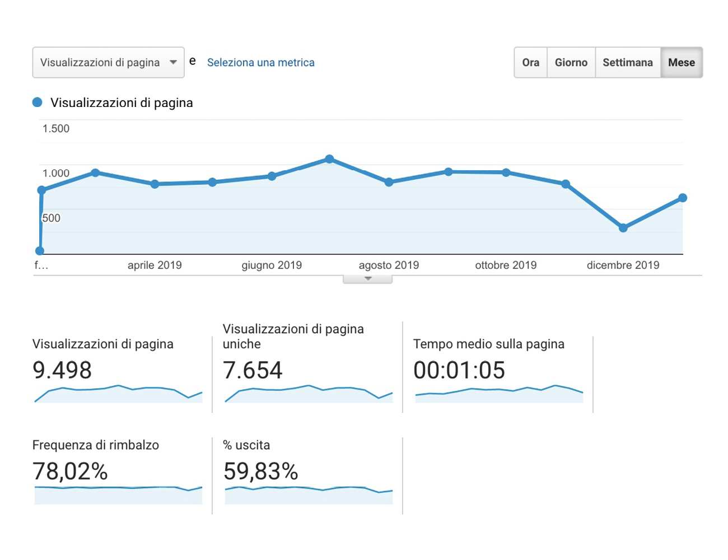Viewport: 728px width, 560px height.
Task: Select the Giorno time view
Action: pyautogui.click(x=571, y=63)
